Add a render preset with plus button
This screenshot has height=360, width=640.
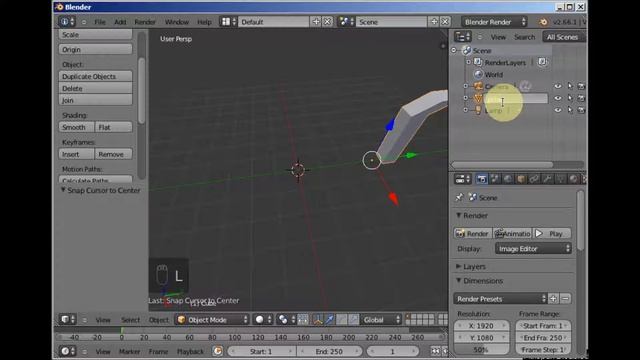tap(553, 298)
